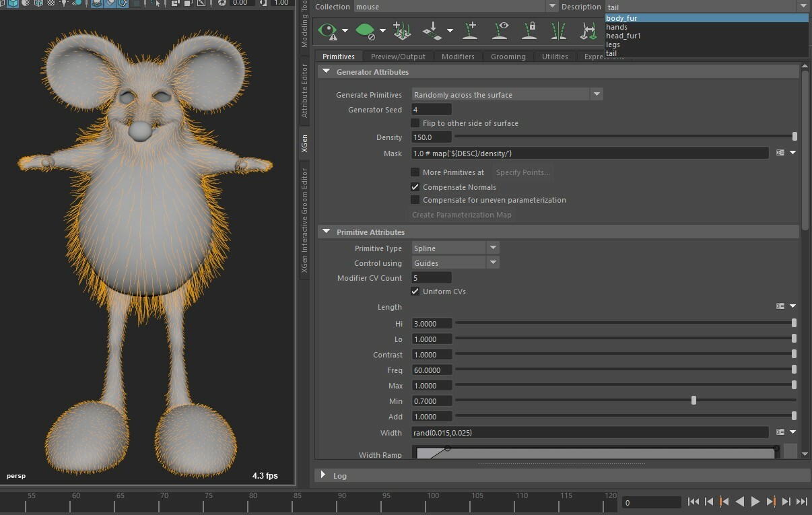
Task: Collapse the Generator Attributes section
Action: [327, 71]
